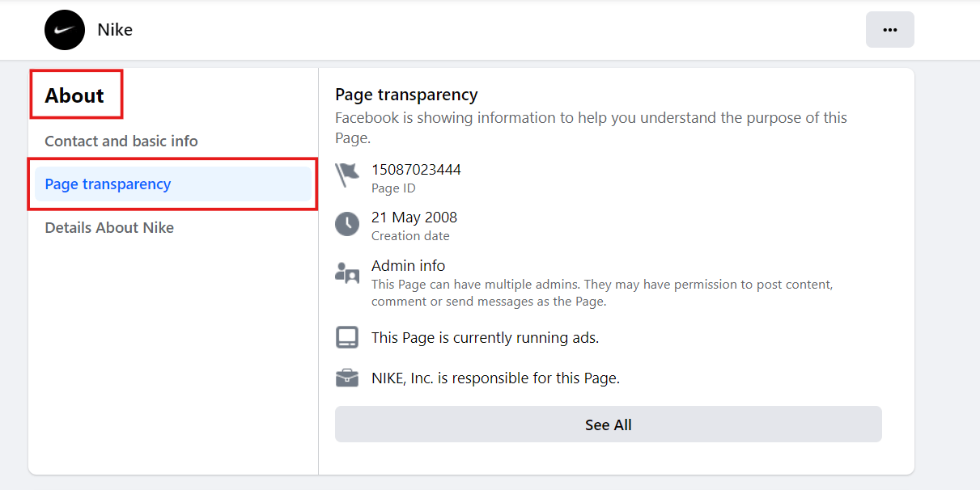
Task: Click the Nike swoosh profile picture
Action: coord(65,30)
